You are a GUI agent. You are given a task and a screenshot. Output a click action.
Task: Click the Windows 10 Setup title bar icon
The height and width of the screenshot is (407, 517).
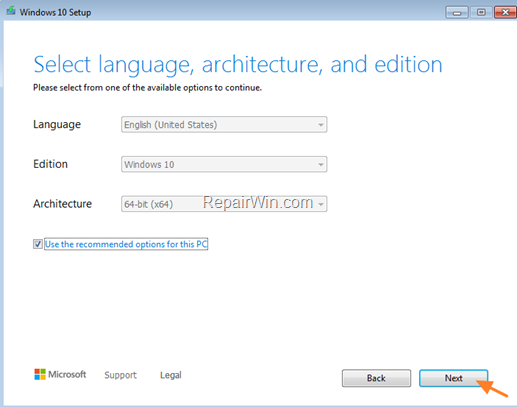[11, 11]
